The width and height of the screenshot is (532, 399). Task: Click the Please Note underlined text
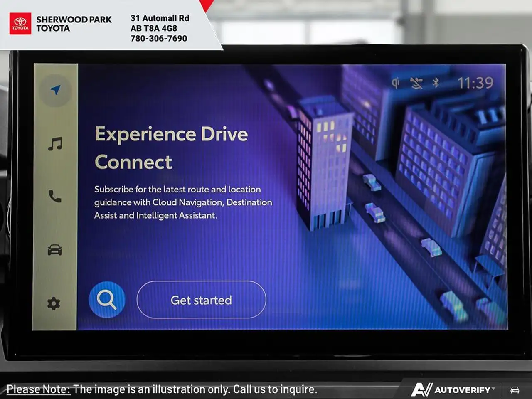[x=39, y=389]
